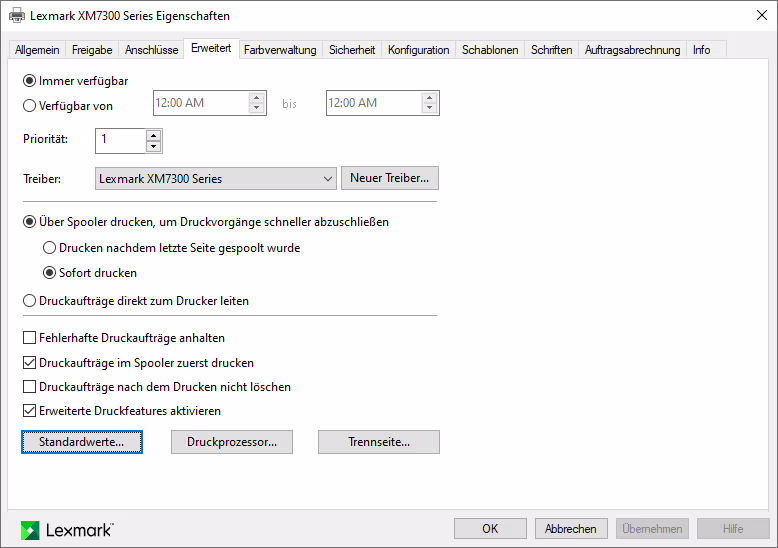The width and height of the screenshot is (778, 548).
Task: Switch to the Freigabe tab
Action: [92, 50]
